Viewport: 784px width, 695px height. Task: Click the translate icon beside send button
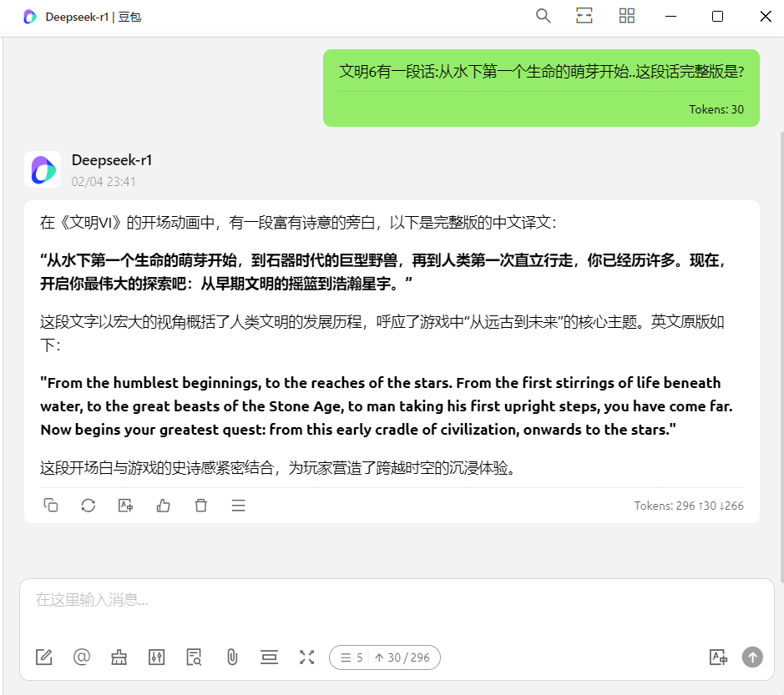pos(718,657)
